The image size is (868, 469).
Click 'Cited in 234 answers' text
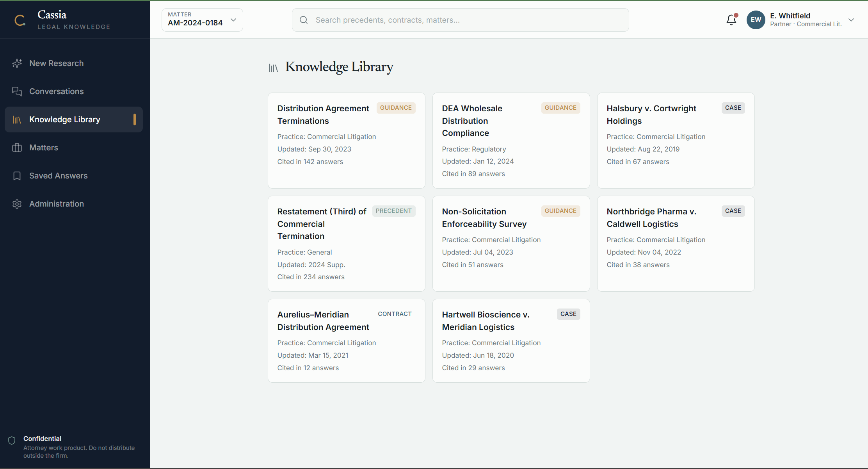[311, 277]
